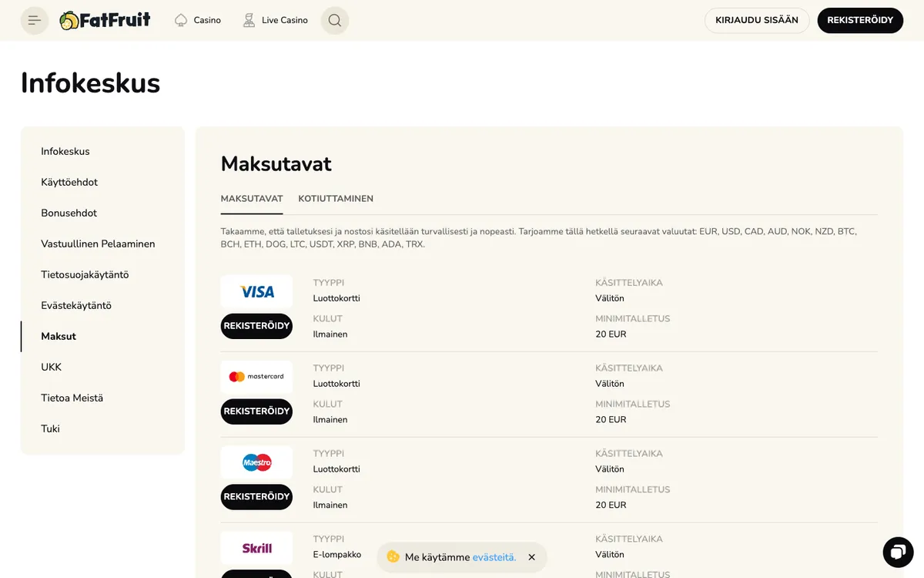Open Tietoa Meistä in the sidebar
This screenshot has height=578, width=924.
click(x=72, y=398)
